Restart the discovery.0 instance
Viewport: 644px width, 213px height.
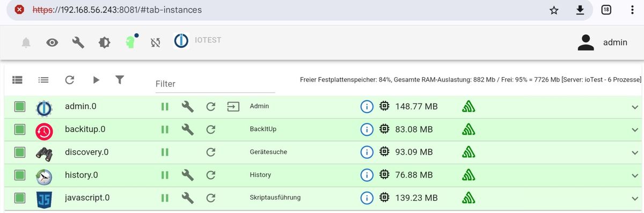(x=211, y=152)
